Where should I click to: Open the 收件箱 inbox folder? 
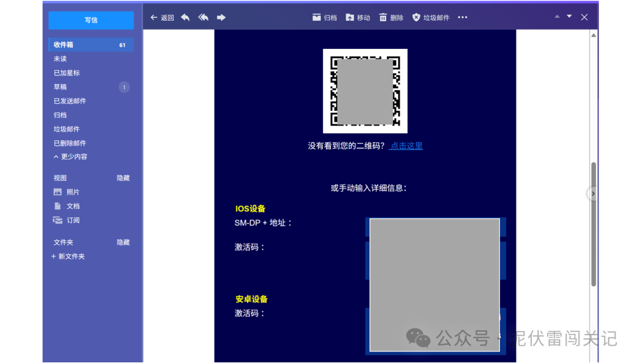coord(91,45)
